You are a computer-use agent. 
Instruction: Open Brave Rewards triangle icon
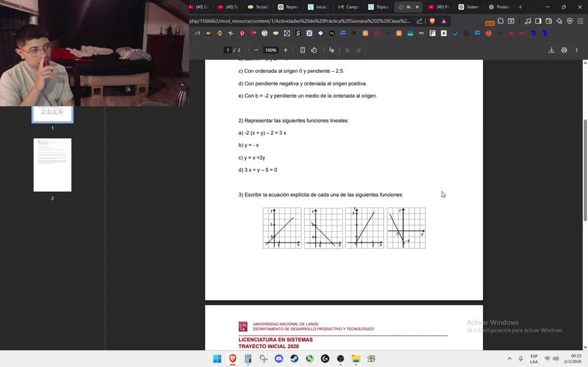point(444,21)
